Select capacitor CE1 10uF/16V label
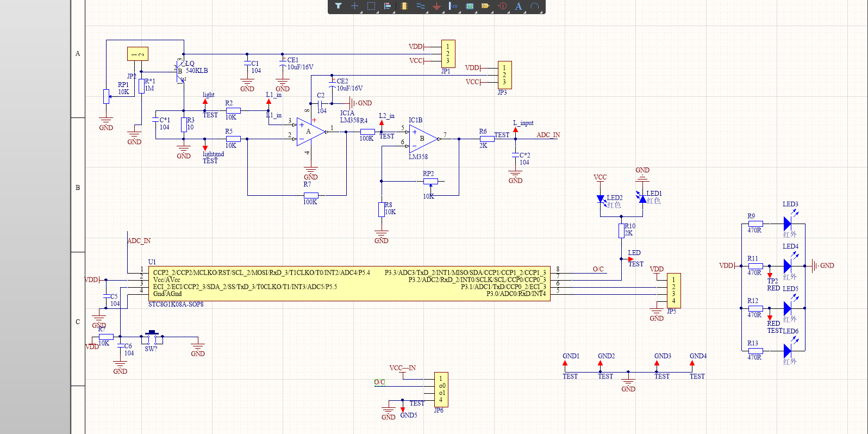Image resolution: width=868 pixels, height=434 pixels. (x=300, y=64)
